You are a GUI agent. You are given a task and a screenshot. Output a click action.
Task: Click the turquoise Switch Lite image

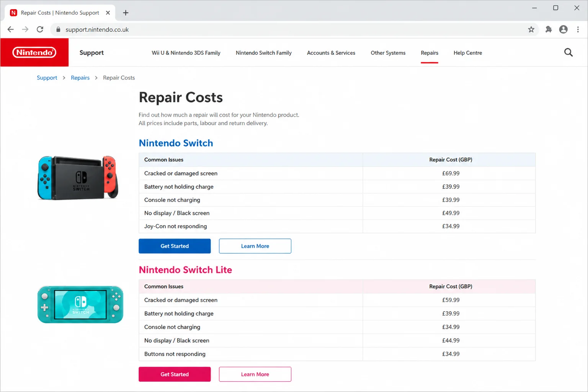point(80,304)
